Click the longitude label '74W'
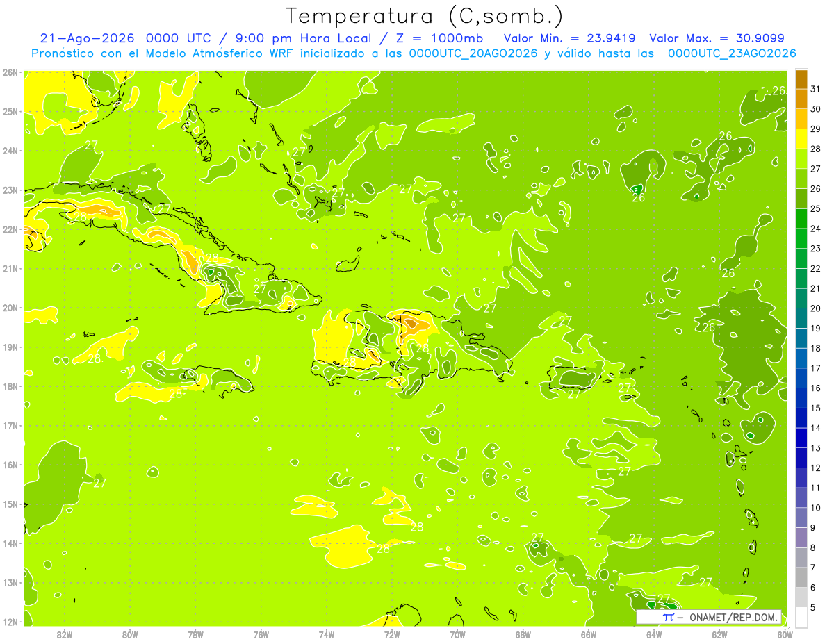The height and width of the screenshot is (644, 834). (327, 634)
